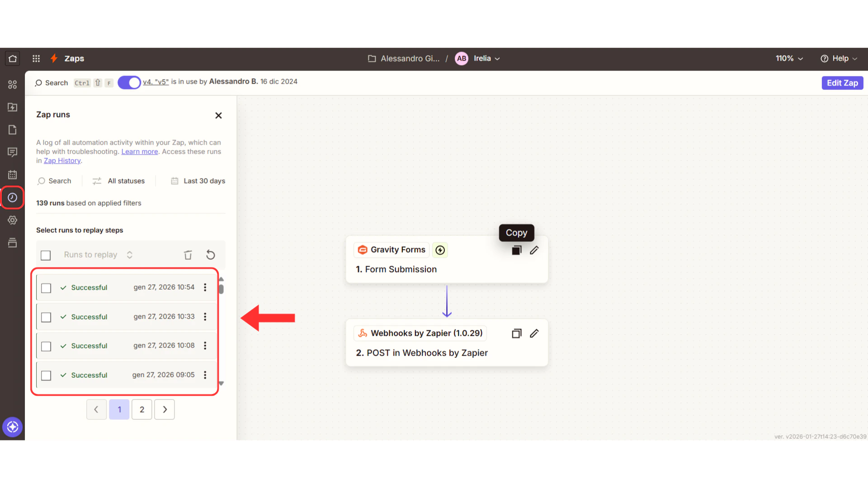
Task: Click trash icon in Runs to replay bar
Action: click(188, 255)
